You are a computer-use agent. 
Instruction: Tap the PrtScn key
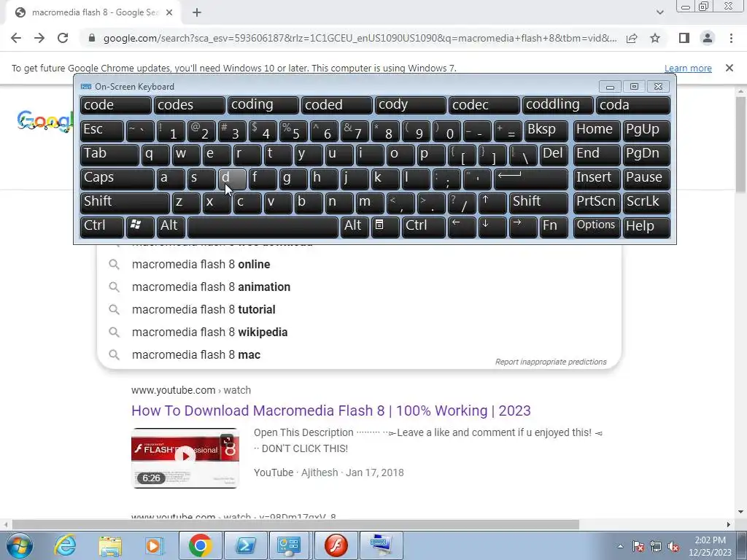[597, 203]
